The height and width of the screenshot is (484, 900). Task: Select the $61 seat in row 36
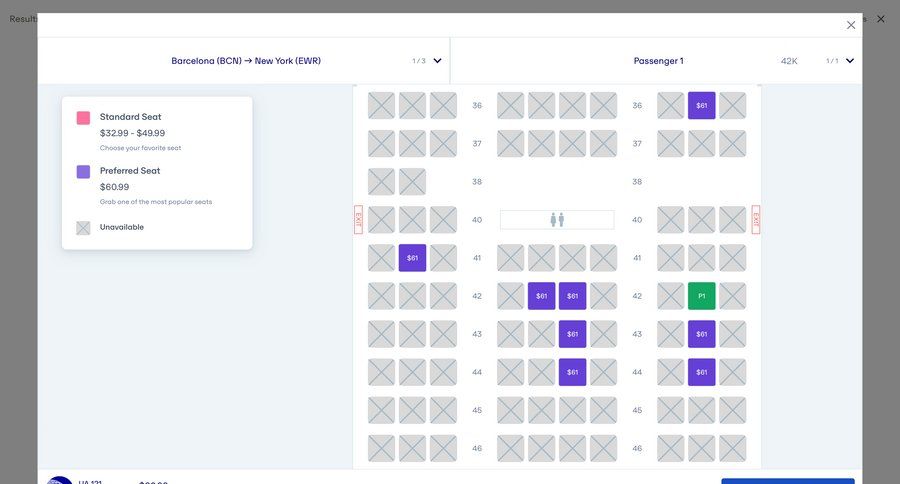click(x=702, y=106)
